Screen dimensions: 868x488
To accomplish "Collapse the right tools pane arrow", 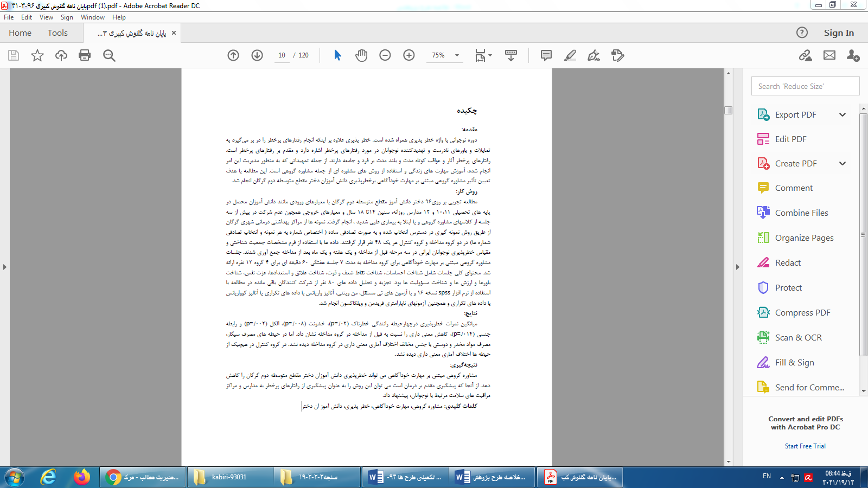I will pos(737,267).
